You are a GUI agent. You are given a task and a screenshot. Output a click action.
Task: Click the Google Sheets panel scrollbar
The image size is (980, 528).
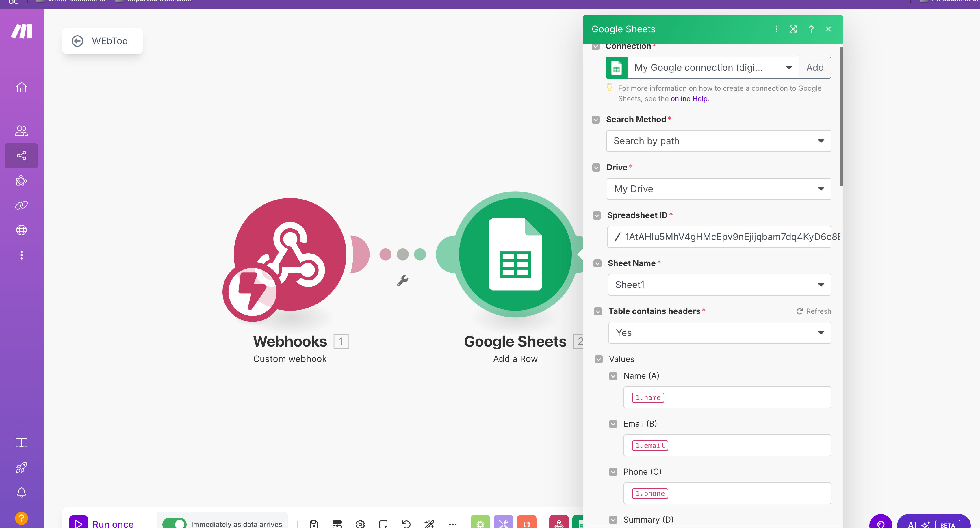click(841, 116)
